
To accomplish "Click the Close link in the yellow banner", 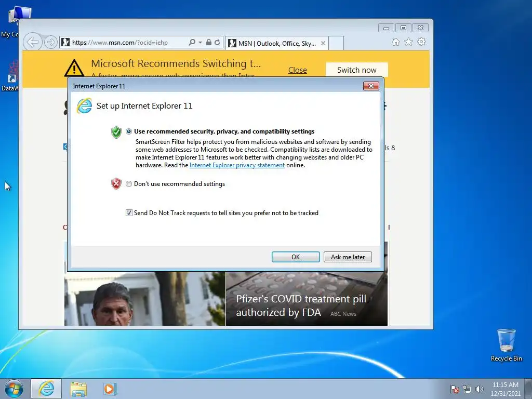I will pos(298,70).
